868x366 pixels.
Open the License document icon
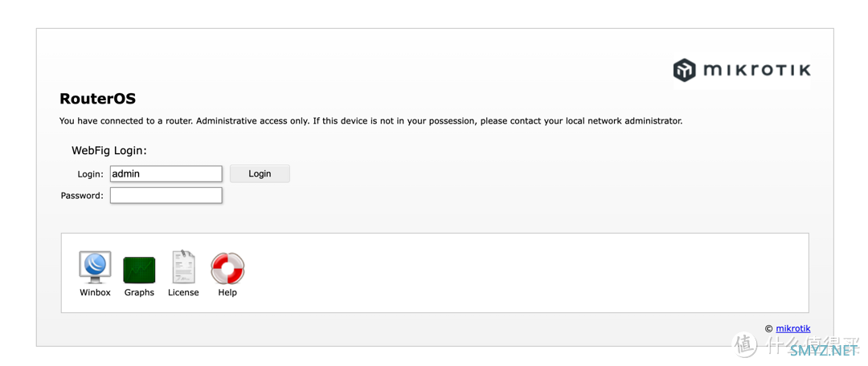183,266
